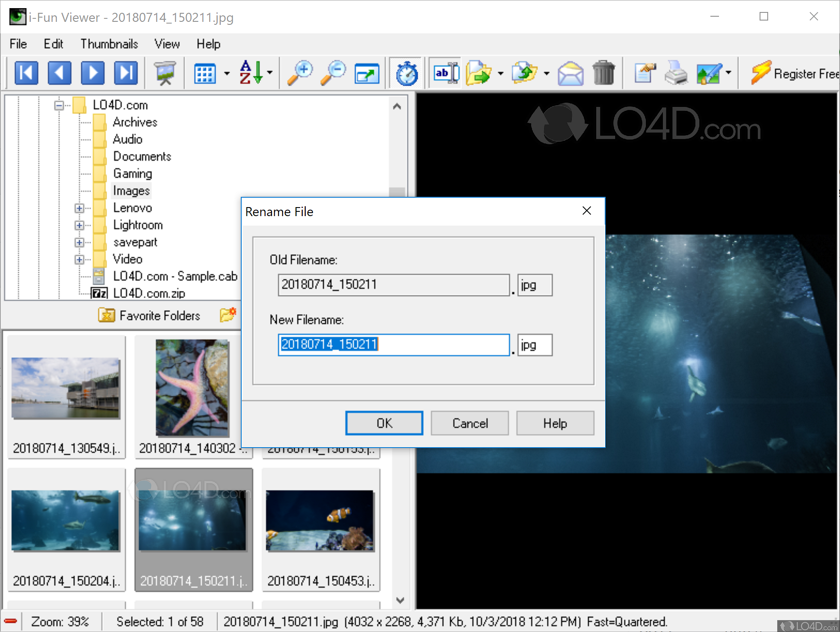Open the copy-to-folder dropdown arrow

(547, 74)
